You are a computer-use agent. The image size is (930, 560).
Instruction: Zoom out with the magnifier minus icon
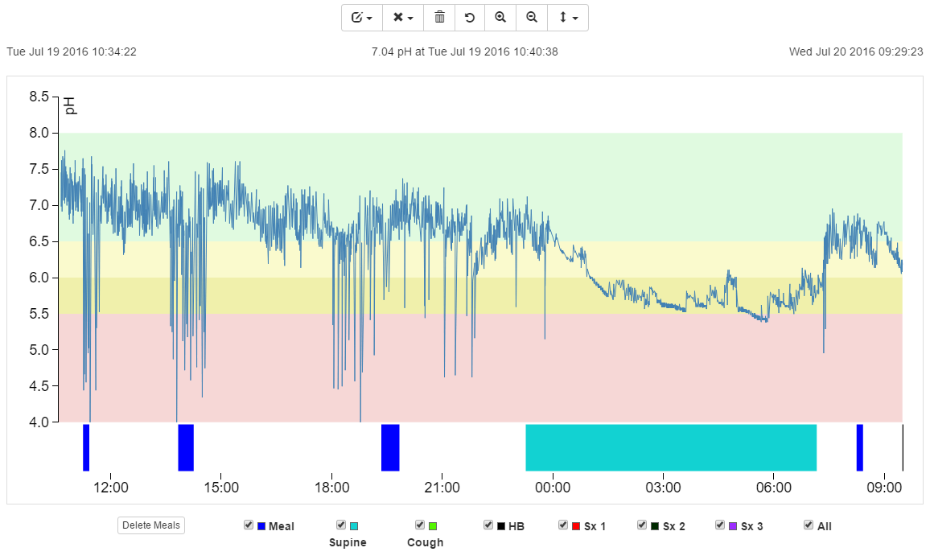[532, 18]
